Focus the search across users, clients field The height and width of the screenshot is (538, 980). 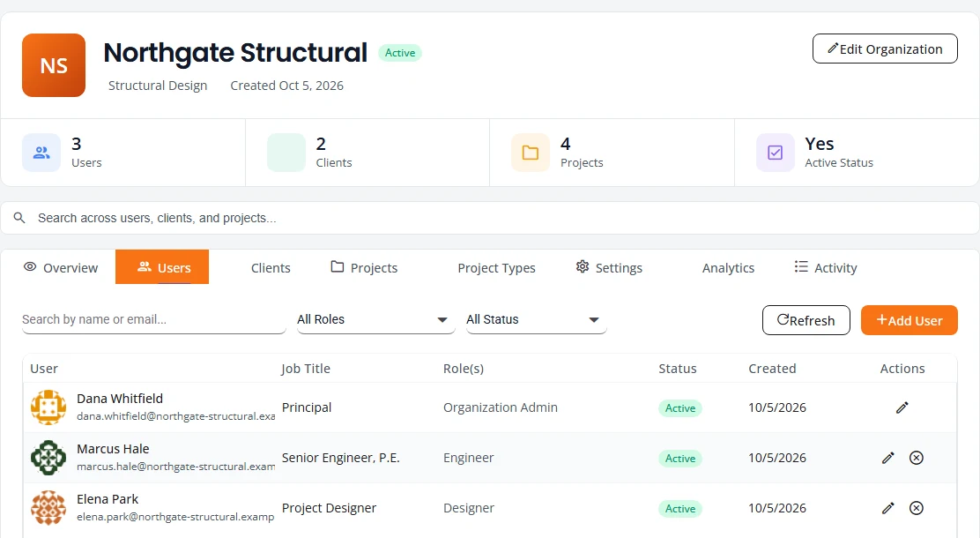point(490,218)
